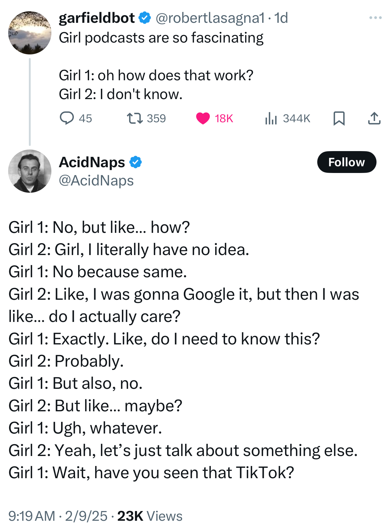
Task: Open the @robertlasagna1 handle link
Action: pyautogui.click(x=210, y=18)
